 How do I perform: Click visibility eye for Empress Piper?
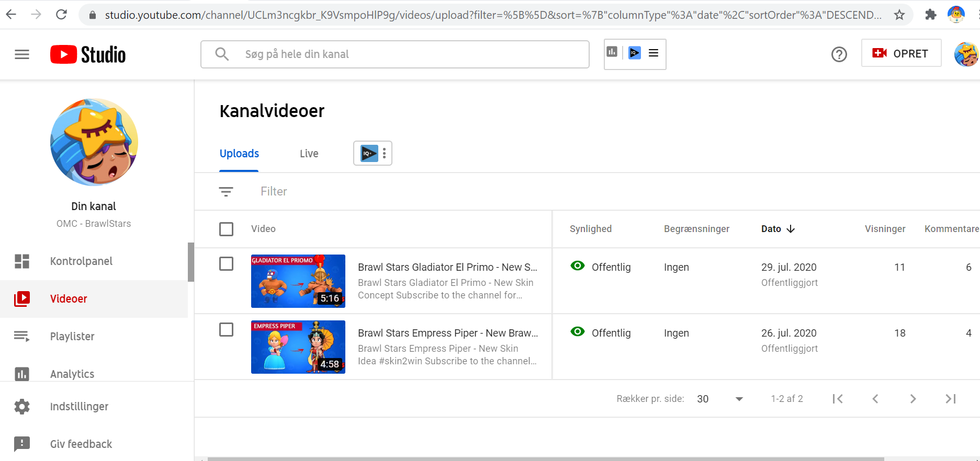point(578,332)
